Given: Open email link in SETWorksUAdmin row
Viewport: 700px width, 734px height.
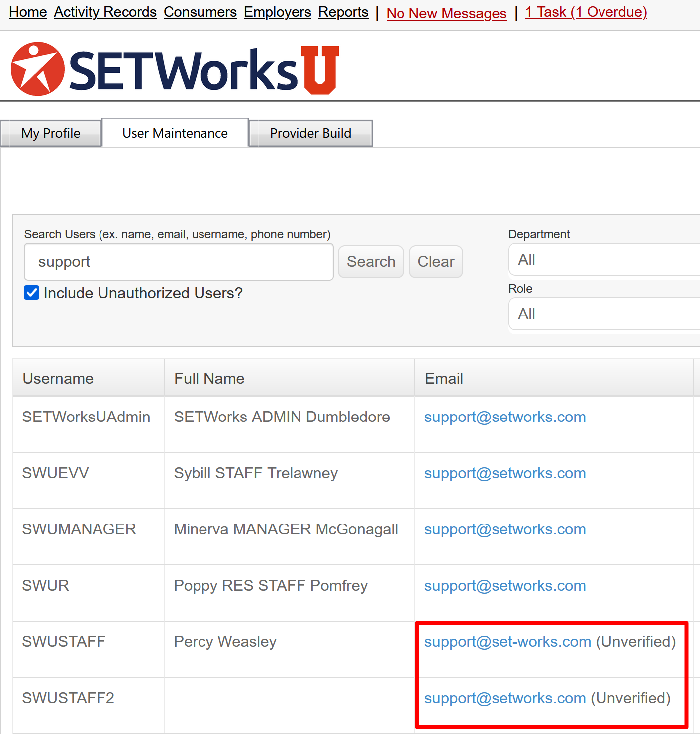Looking at the screenshot, I should click(505, 417).
